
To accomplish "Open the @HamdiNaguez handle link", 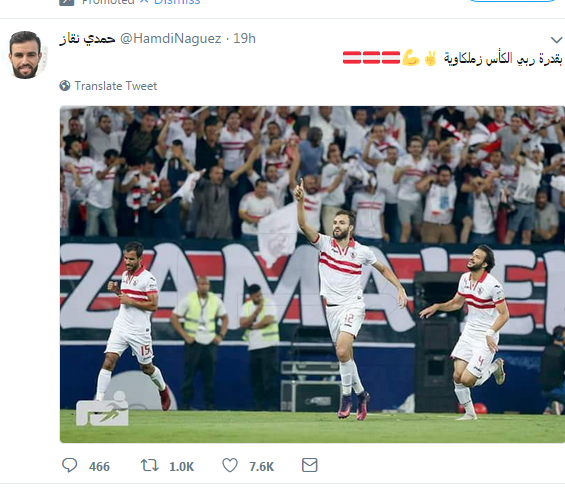I will coord(170,39).
